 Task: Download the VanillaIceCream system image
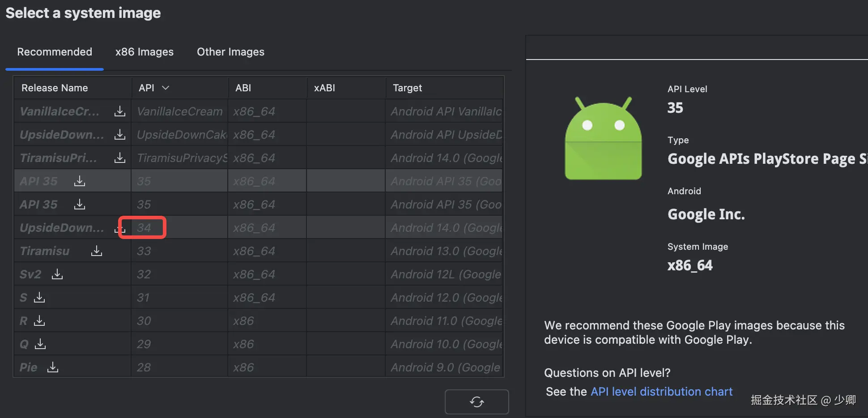119,111
